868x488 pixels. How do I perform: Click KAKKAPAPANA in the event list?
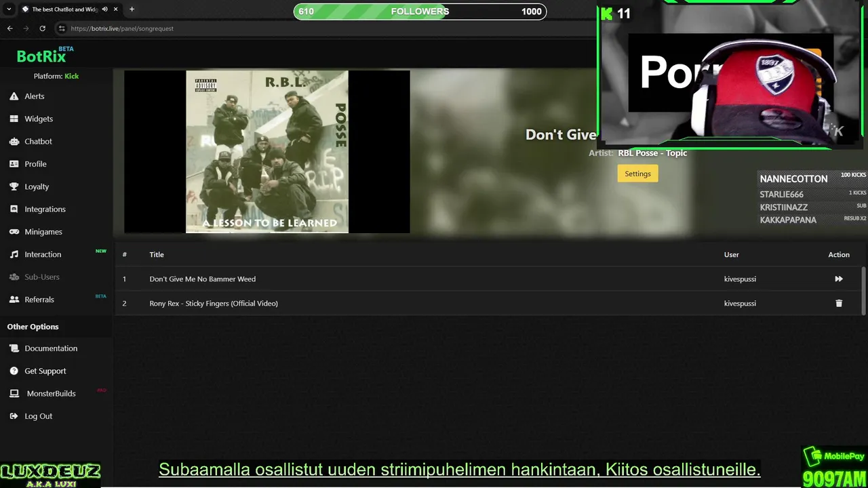[x=788, y=220]
